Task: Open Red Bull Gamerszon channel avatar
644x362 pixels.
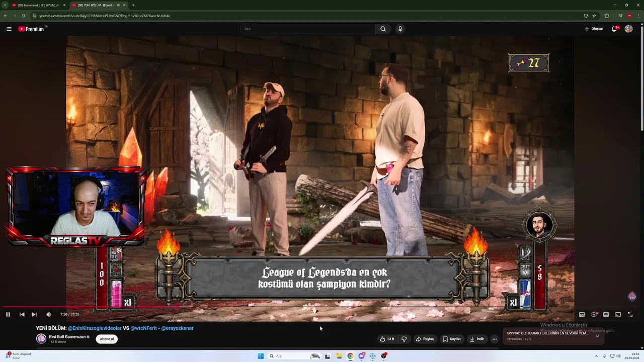Action: pyautogui.click(x=41, y=338)
